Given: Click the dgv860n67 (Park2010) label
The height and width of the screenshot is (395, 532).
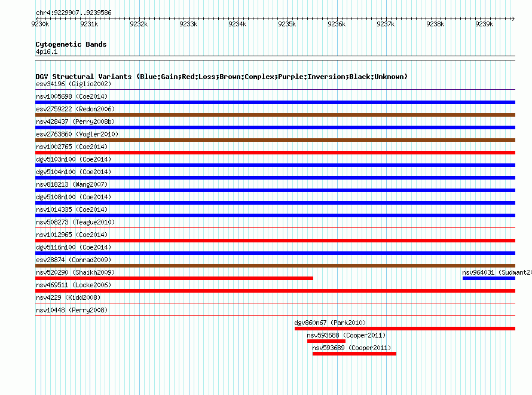Looking at the screenshot, I should click(x=330, y=323).
